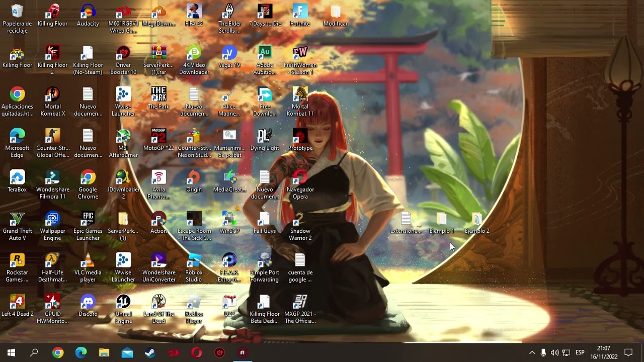Select the Free Download Manager icon
Screen dimensions: 644x362
click(x=265, y=102)
